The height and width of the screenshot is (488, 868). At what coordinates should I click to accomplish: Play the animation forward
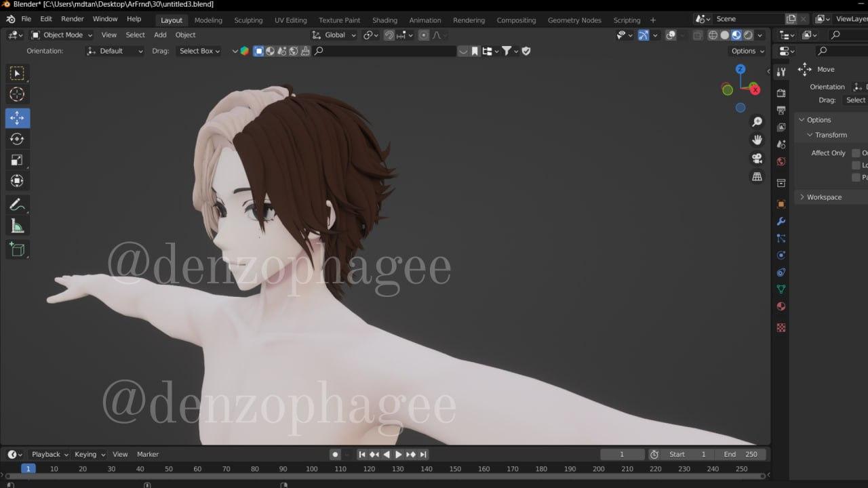click(x=399, y=454)
